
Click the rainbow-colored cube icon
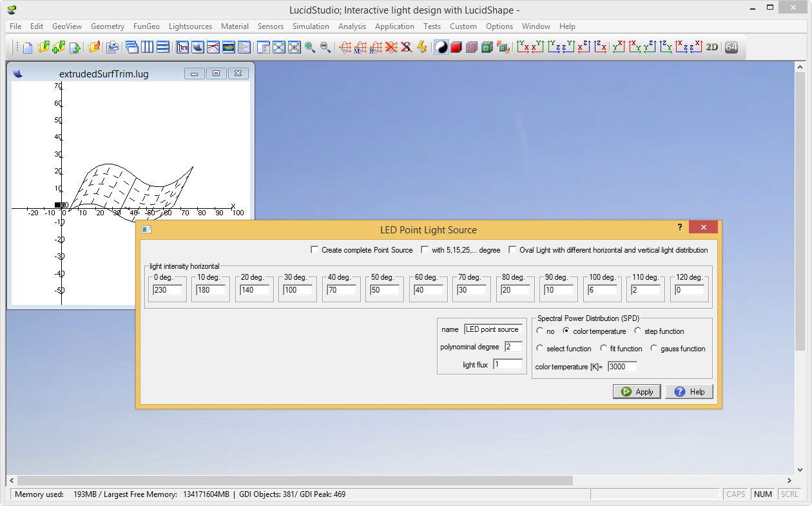[487, 47]
